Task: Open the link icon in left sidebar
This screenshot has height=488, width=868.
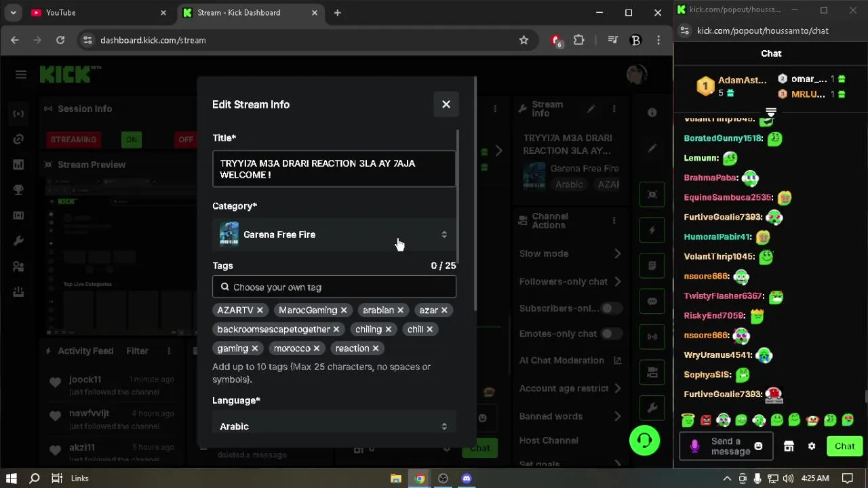Action: [18, 140]
